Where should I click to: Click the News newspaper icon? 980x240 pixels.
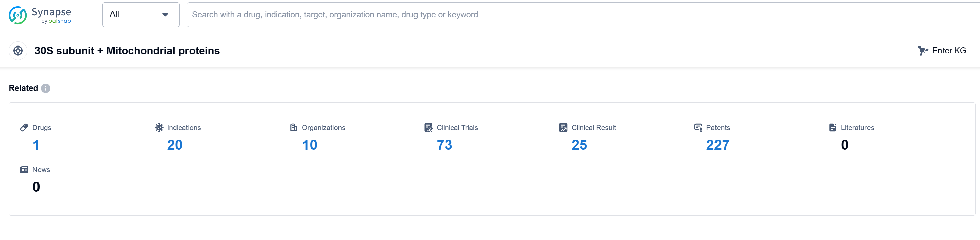[x=24, y=170]
